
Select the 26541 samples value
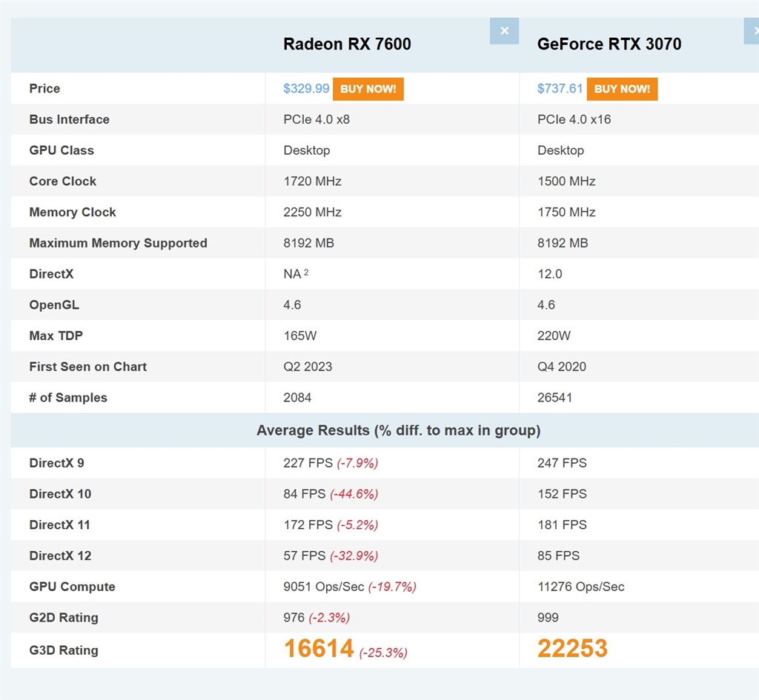point(554,398)
